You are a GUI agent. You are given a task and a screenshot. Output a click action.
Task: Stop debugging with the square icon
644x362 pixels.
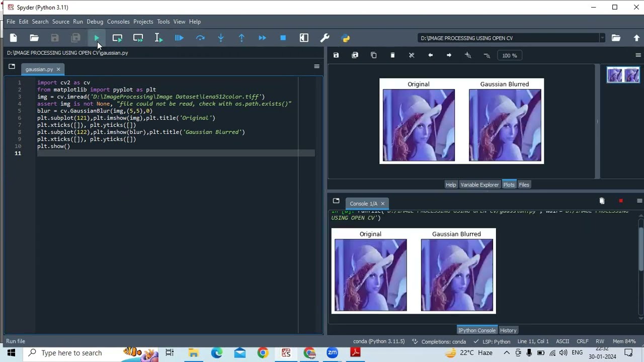click(283, 38)
